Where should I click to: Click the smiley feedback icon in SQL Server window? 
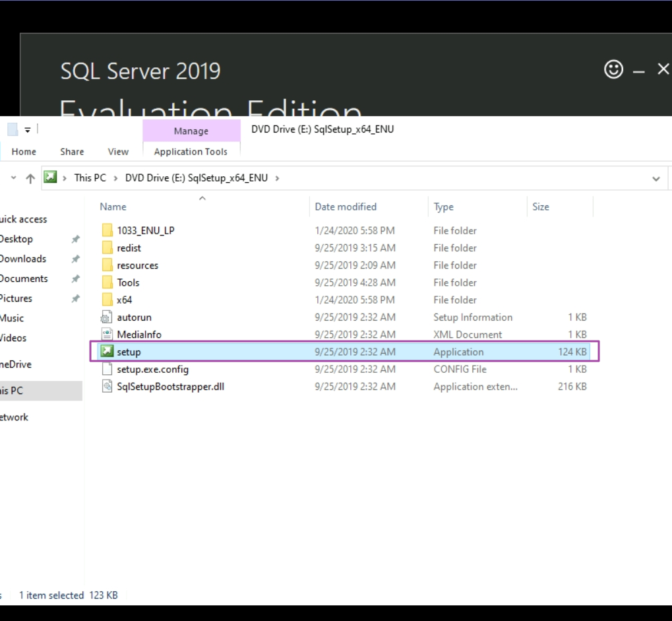tap(613, 69)
